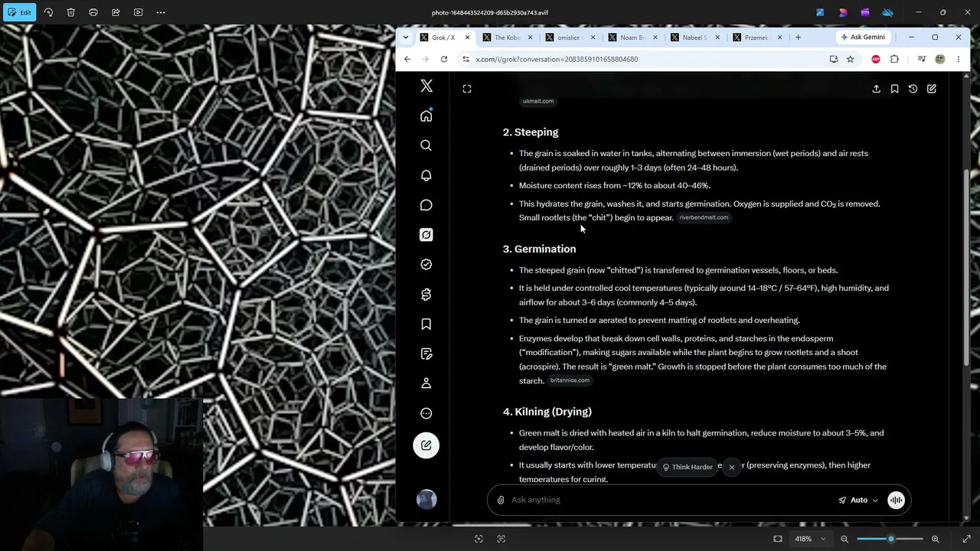The height and width of the screenshot is (551, 980).
Task: Toggle Photos full screen arrow icon
Action: click(x=966, y=539)
